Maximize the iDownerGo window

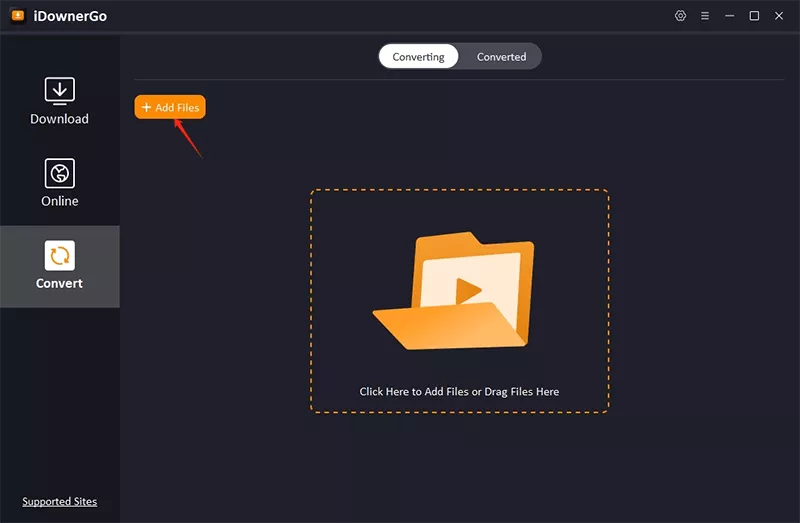(x=754, y=16)
